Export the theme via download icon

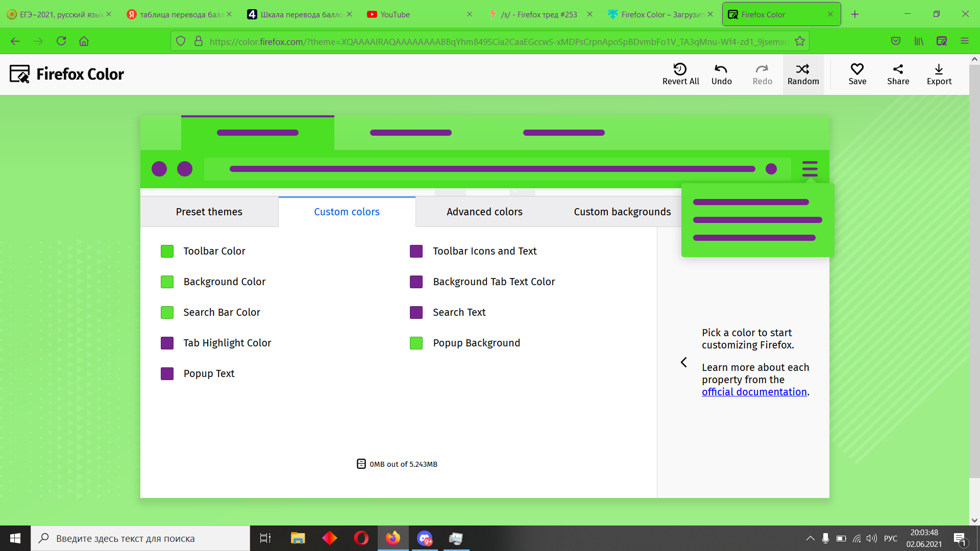(x=939, y=69)
